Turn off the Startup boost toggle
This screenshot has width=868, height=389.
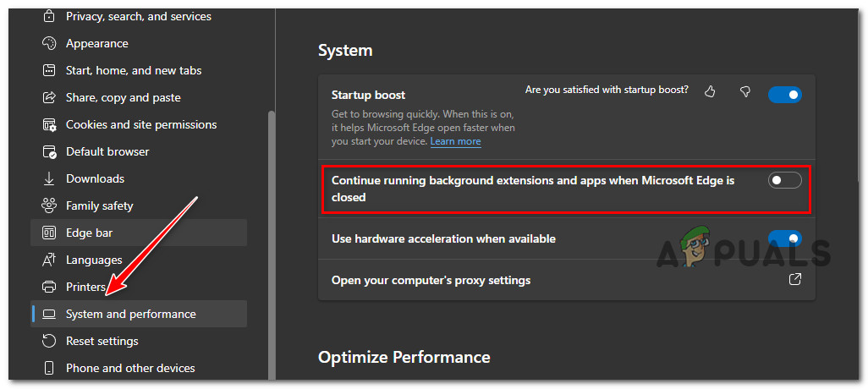point(784,95)
